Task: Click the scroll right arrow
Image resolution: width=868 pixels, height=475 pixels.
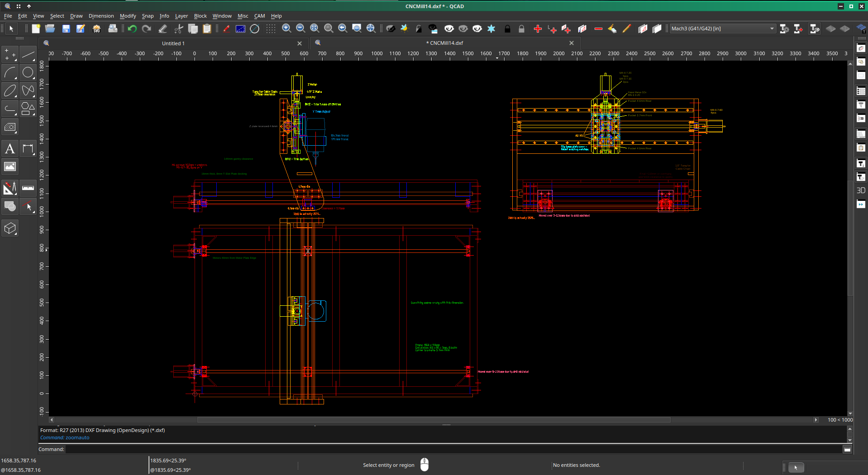Action: click(x=816, y=420)
